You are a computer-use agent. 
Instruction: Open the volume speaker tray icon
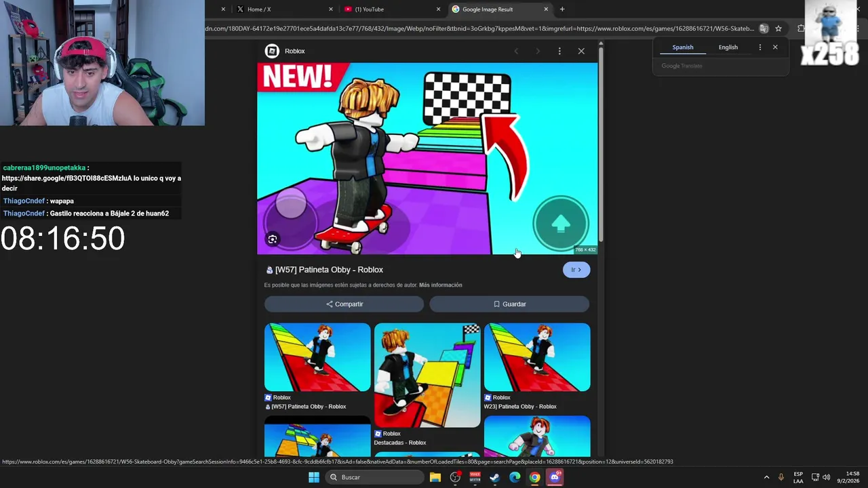(826, 477)
